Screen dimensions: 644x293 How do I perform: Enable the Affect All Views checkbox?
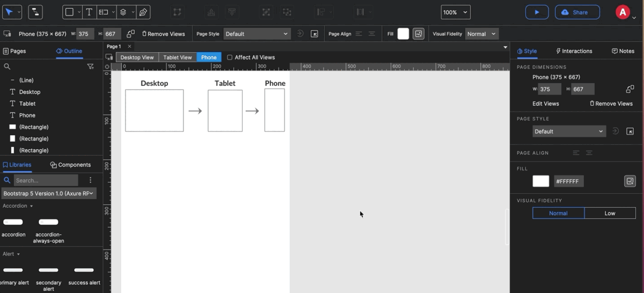click(x=230, y=57)
